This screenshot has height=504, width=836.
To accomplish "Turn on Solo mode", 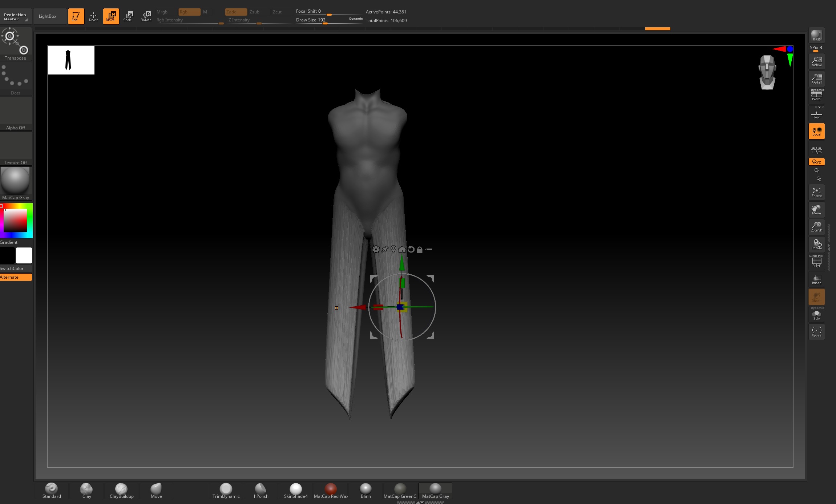I will (x=816, y=315).
